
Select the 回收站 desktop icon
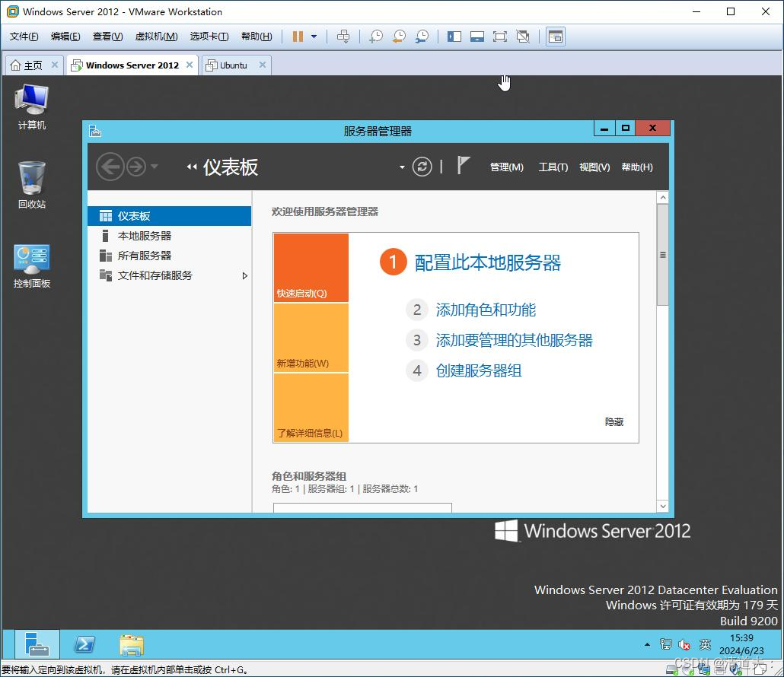[x=31, y=185]
